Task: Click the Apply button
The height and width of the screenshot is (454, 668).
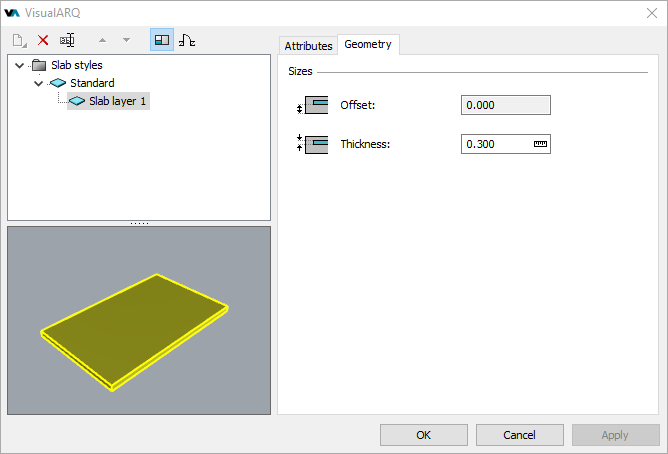Action: [615, 435]
